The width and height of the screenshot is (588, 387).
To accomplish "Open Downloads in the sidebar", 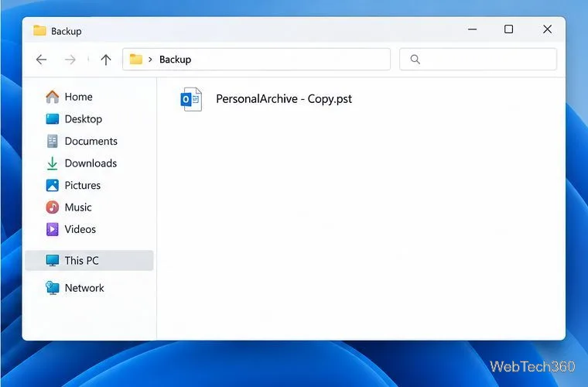I will 91,163.
